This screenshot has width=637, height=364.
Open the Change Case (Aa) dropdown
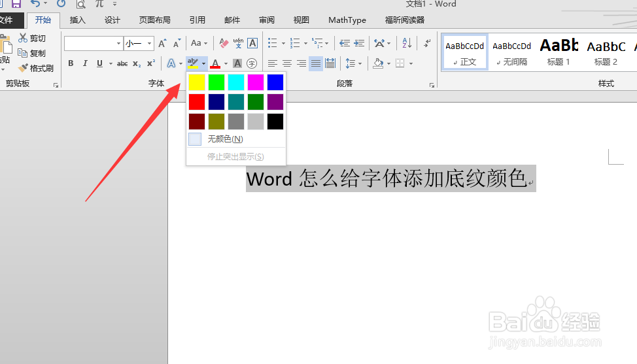pos(199,43)
